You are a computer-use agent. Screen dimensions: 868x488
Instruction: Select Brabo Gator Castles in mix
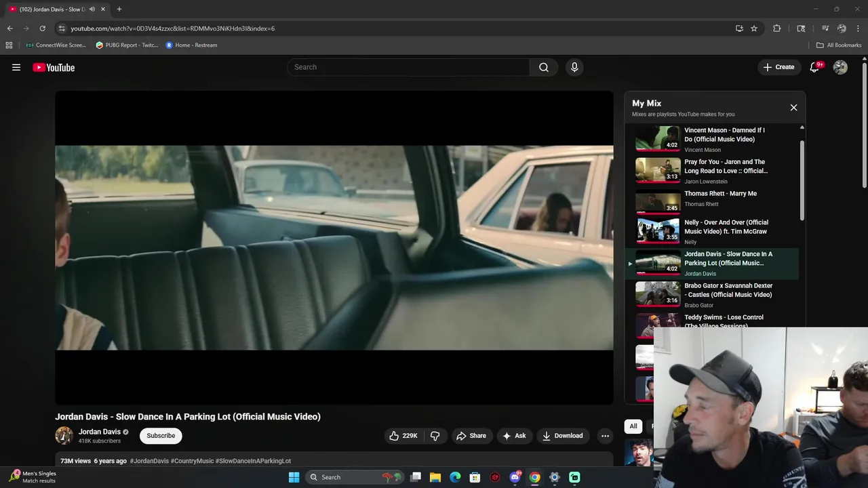(x=711, y=294)
